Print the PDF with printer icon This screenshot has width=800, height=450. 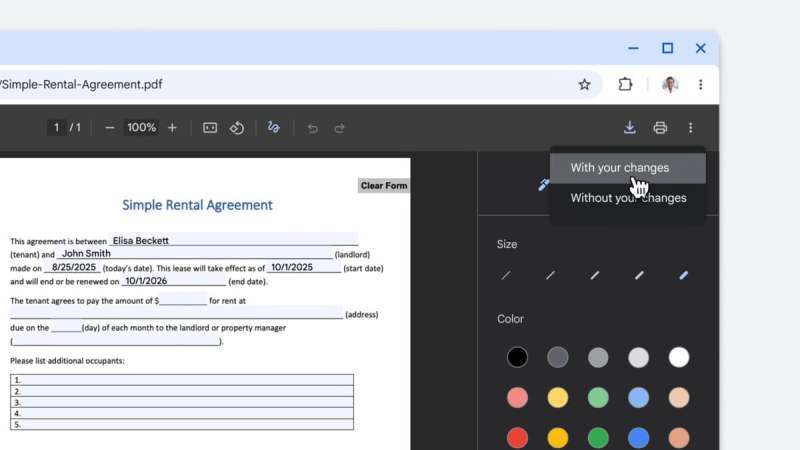(660, 128)
